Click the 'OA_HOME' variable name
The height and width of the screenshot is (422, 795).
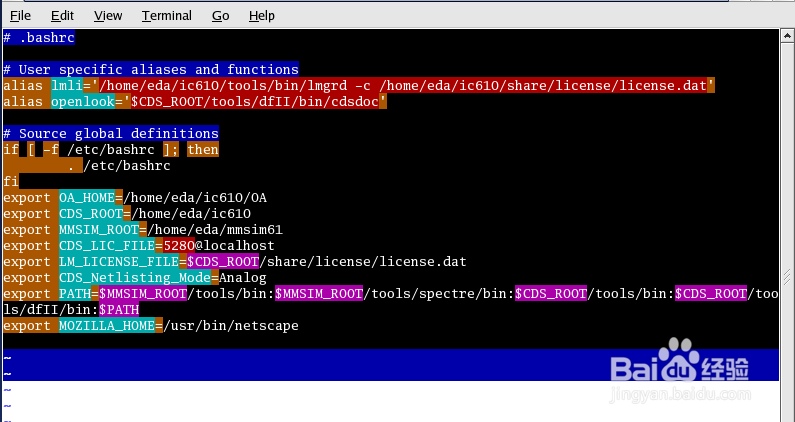pos(87,198)
